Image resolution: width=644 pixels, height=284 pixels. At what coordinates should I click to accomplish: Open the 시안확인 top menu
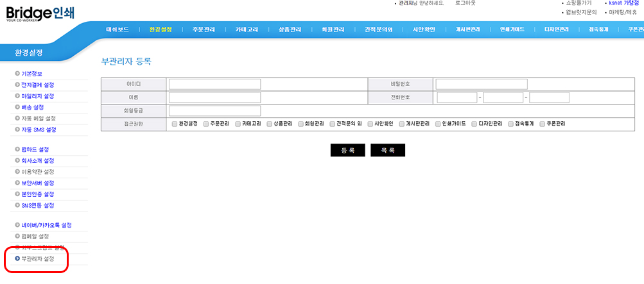coord(424,29)
